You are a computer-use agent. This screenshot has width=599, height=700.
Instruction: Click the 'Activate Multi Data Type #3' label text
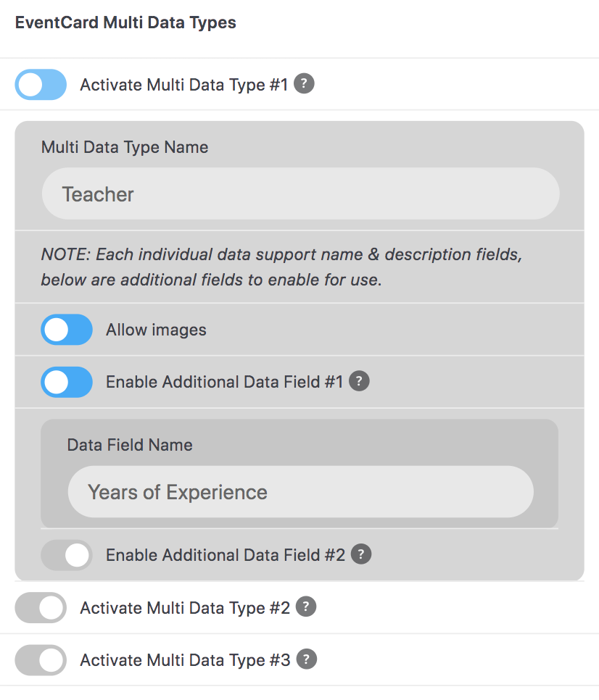(x=185, y=659)
